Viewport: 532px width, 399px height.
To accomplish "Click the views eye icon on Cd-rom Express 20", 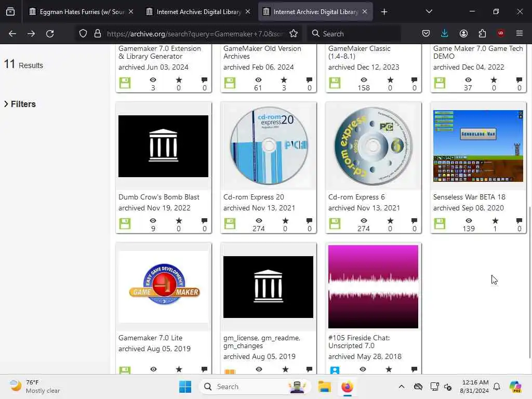I will click(x=259, y=221).
